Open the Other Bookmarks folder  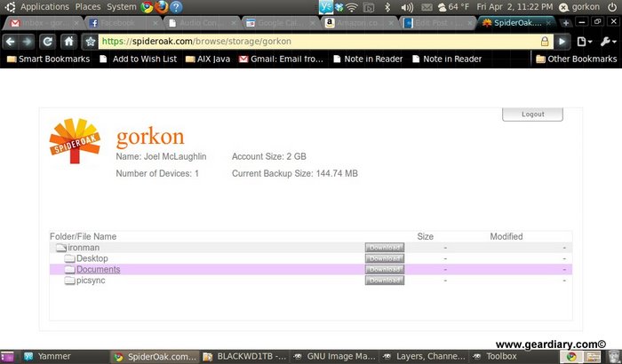point(576,59)
